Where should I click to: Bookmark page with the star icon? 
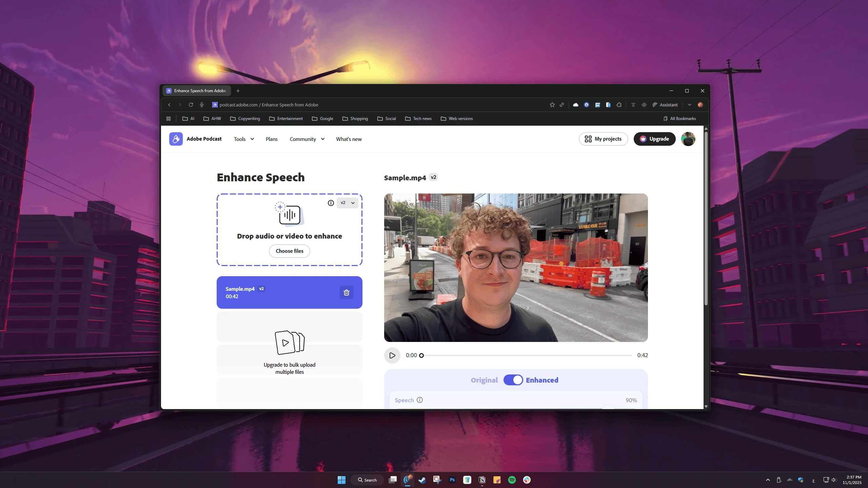[x=552, y=105]
